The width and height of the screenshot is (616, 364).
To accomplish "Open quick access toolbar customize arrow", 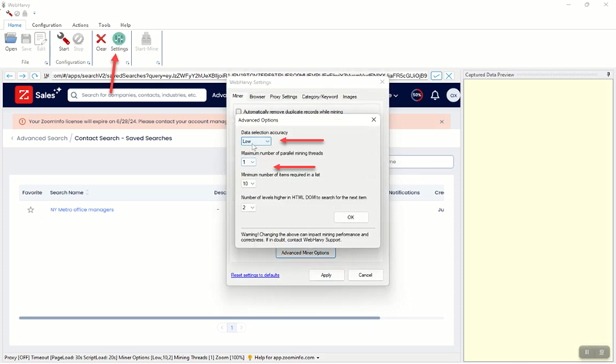I will pos(34,13).
